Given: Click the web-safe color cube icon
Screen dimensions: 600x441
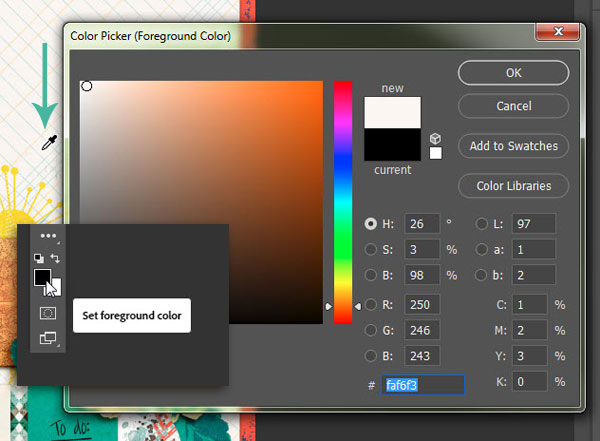Looking at the screenshot, I should (x=435, y=138).
